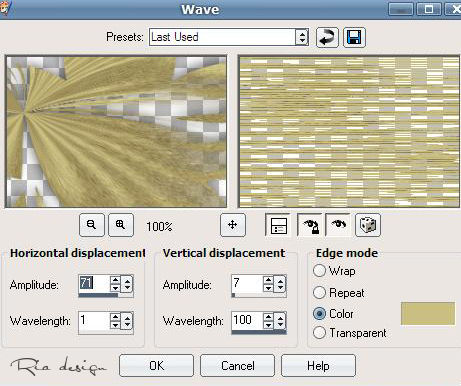This screenshot has width=461, height=386.
Task: Click the proof eye icon
Action: pyautogui.click(x=339, y=225)
